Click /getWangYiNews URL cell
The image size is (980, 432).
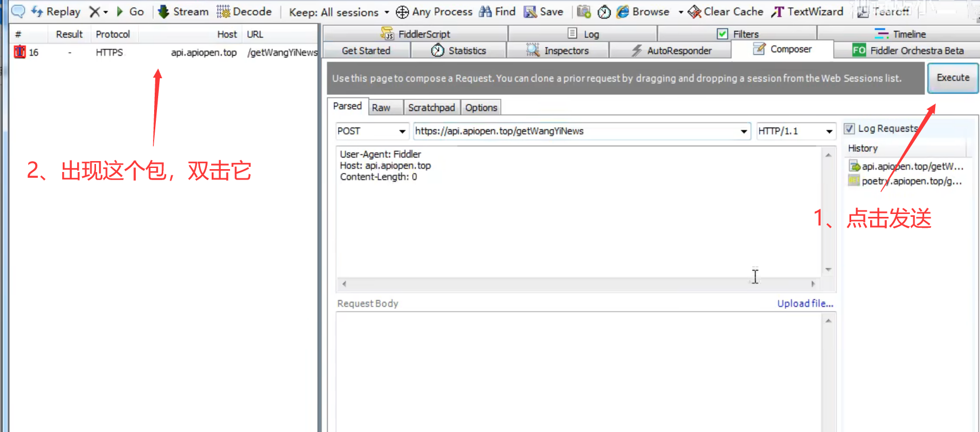click(282, 52)
